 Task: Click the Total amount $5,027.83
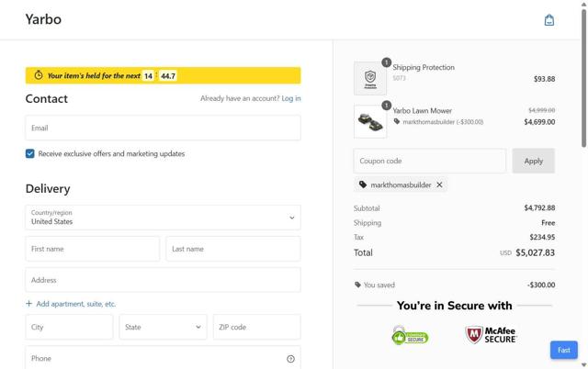tap(535, 252)
